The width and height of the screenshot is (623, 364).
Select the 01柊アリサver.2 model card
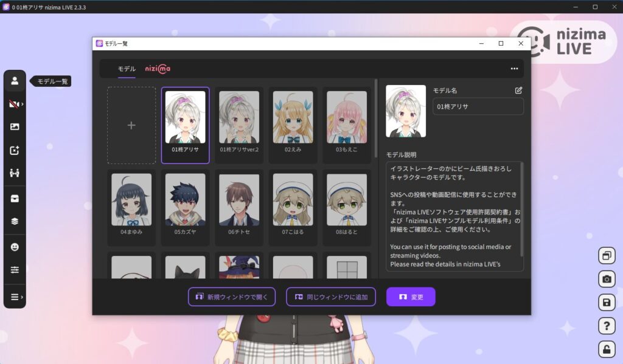pyautogui.click(x=239, y=125)
